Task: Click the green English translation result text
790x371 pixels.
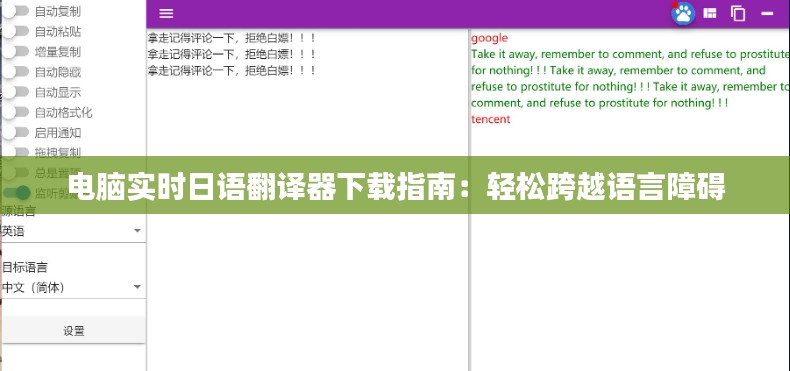Action: 630,78
